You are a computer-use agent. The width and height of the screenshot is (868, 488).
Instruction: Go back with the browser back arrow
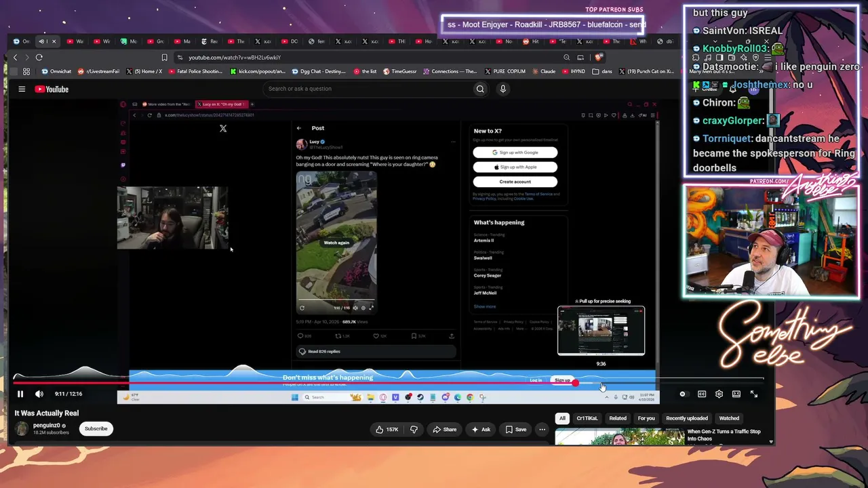click(15, 58)
